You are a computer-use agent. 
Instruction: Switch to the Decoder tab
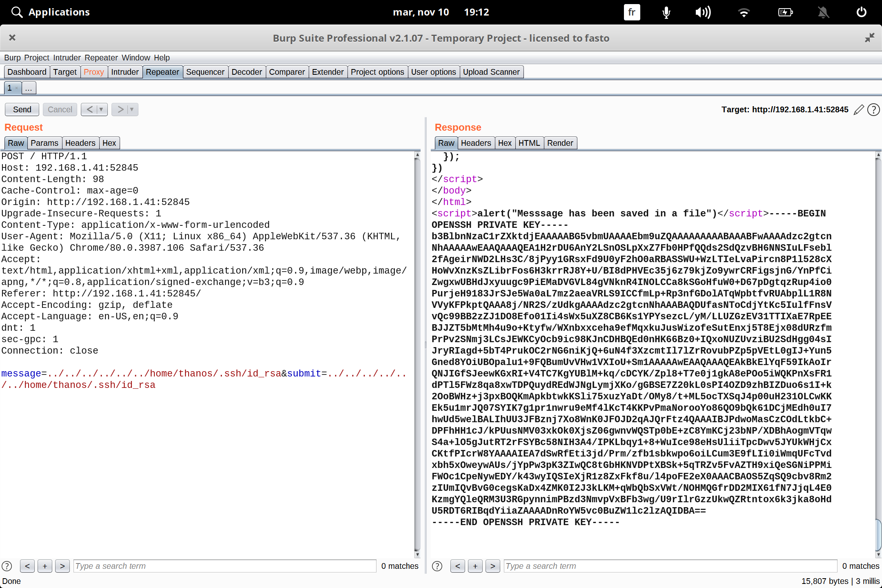click(x=247, y=72)
